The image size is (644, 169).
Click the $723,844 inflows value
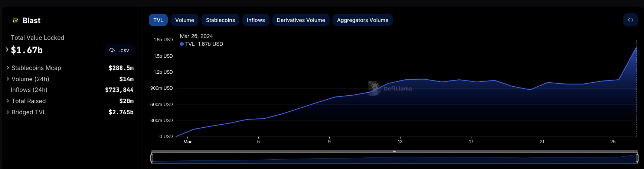click(119, 90)
